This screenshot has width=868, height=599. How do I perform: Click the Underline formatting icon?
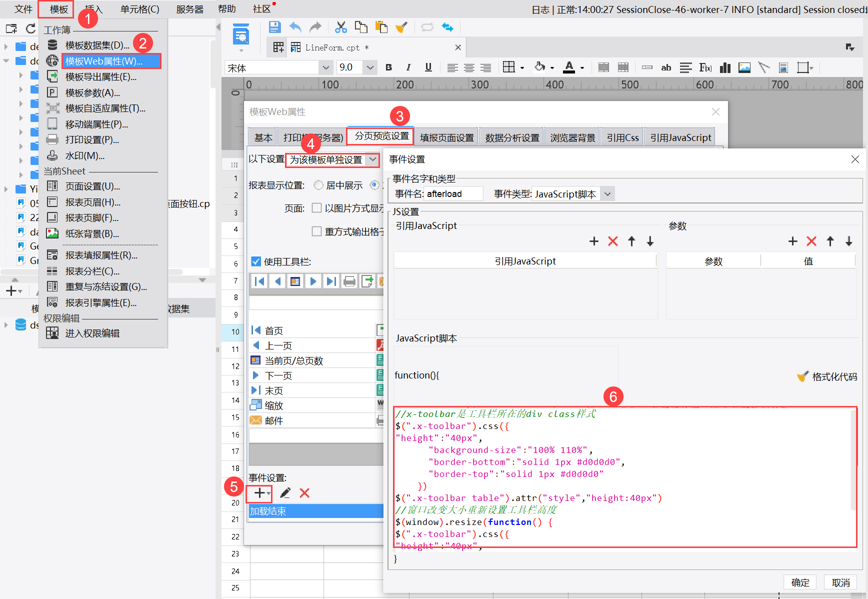pos(428,67)
